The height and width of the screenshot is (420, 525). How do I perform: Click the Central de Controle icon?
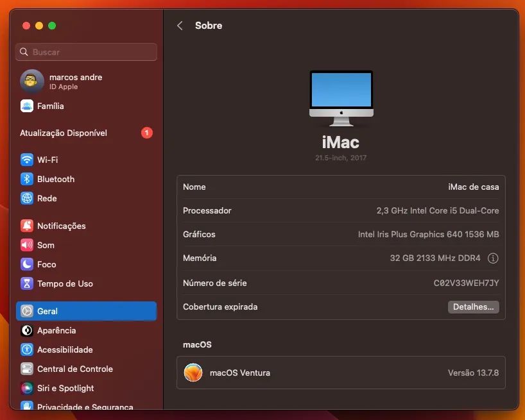[27, 369]
